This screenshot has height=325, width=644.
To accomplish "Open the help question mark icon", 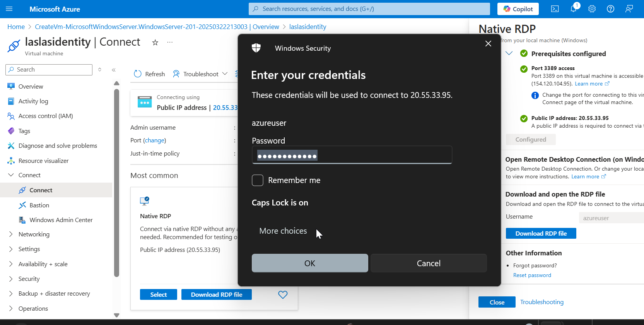I will point(610,9).
